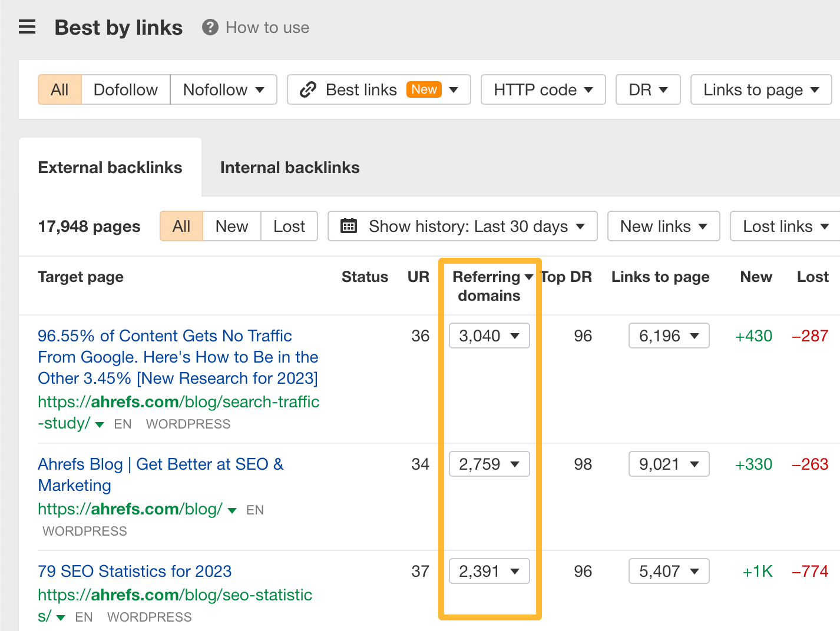Screen dimensions: 840x631
Task: Open the DR filter dropdown
Action: click(647, 89)
